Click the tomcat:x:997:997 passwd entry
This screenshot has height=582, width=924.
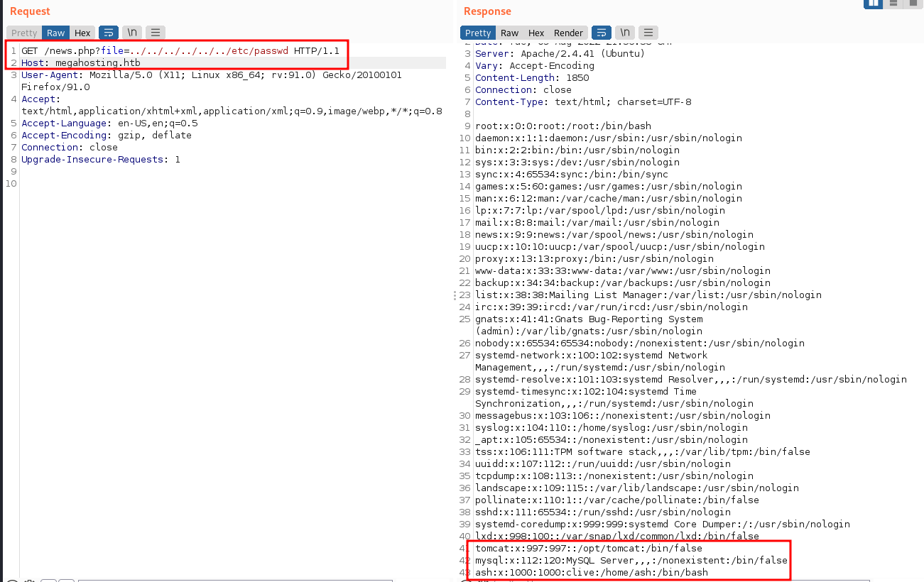(589, 549)
